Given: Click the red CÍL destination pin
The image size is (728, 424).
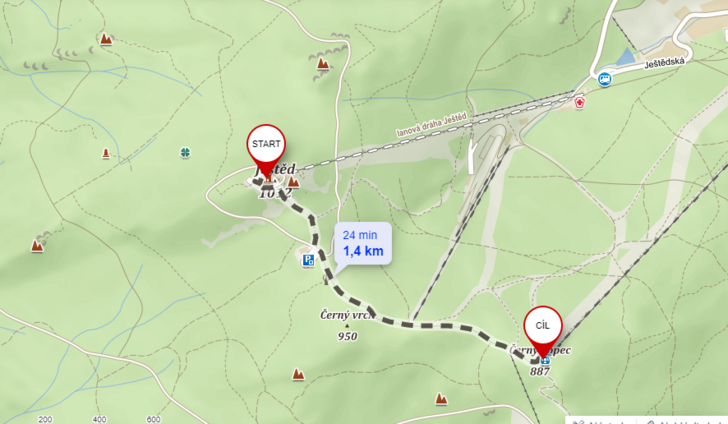Looking at the screenshot, I should click(x=543, y=330).
